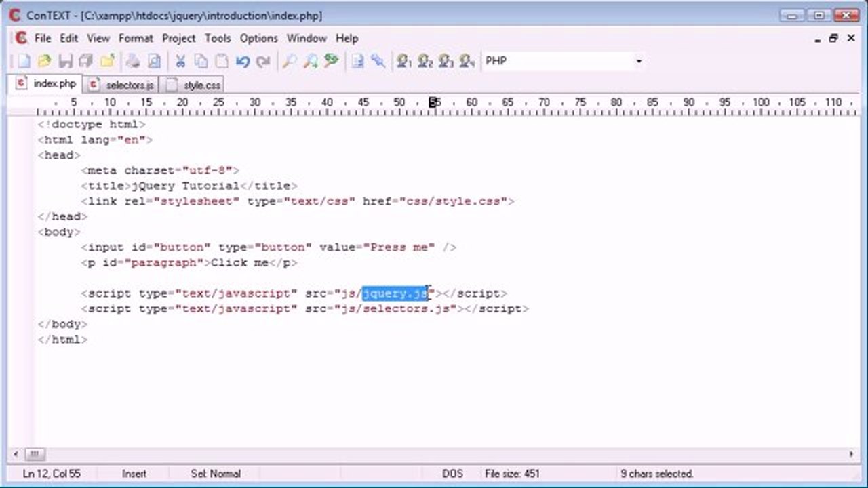Click the Save All icon
868x488 pixels.
pyautogui.click(x=85, y=61)
